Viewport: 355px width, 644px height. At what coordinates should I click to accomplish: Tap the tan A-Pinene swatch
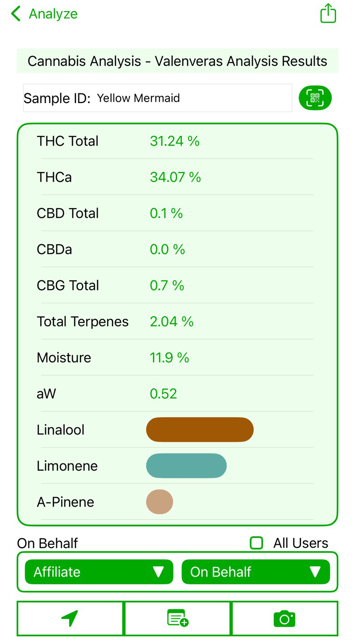[160, 502]
